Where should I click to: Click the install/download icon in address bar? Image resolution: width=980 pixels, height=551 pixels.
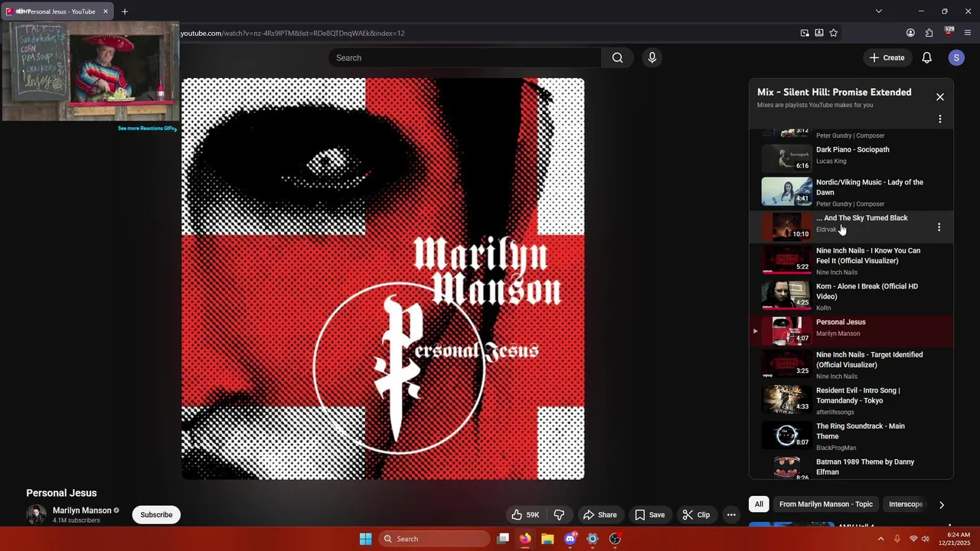click(x=819, y=33)
